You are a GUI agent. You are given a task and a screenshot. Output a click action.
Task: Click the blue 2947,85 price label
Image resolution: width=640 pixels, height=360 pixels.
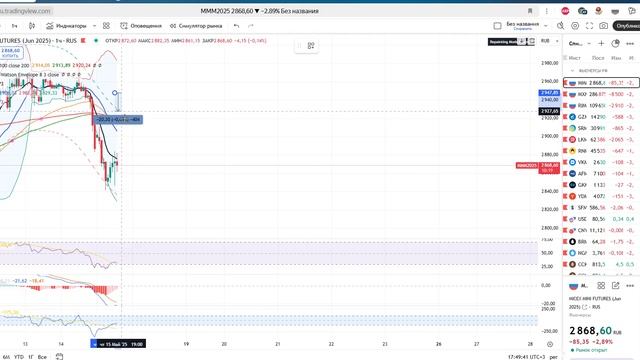[x=549, y=93]
